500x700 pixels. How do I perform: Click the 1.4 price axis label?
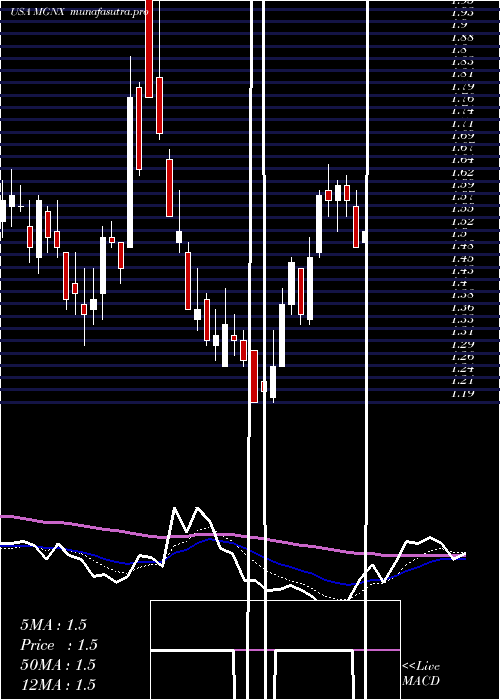coord(459,283)
